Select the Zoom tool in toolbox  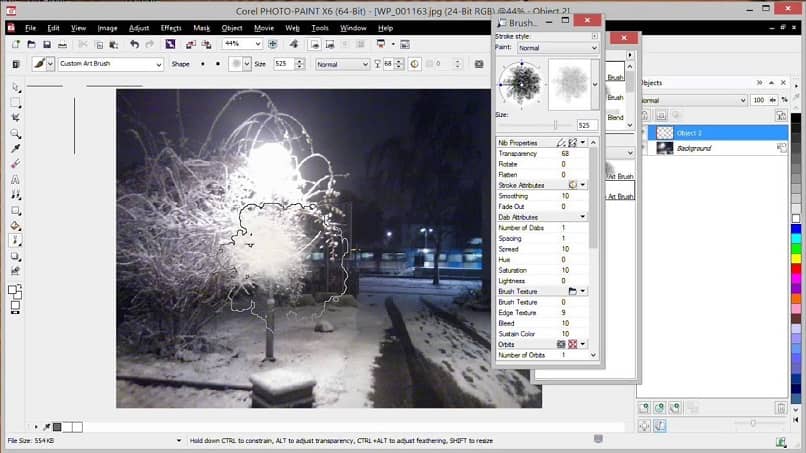(16, 133)
